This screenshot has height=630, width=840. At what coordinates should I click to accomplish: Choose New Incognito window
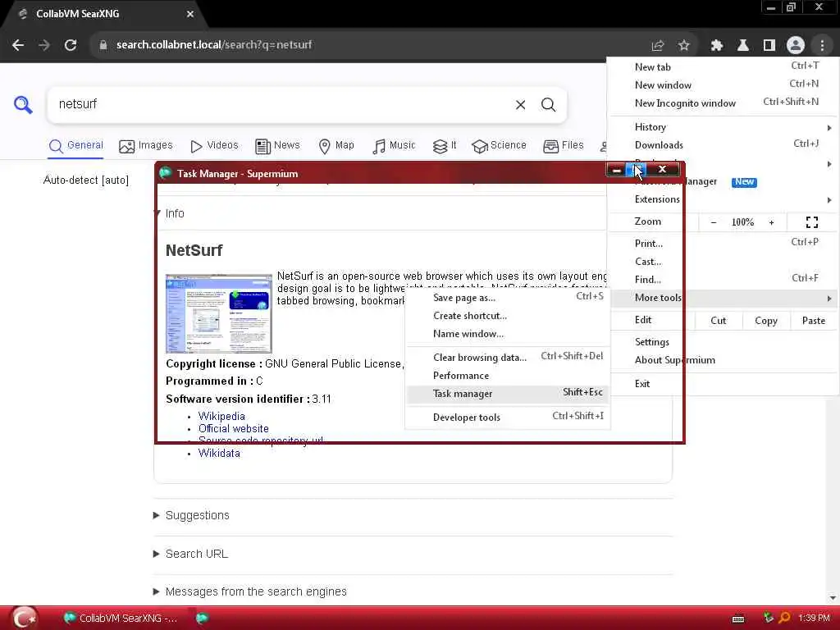(723, 103)
